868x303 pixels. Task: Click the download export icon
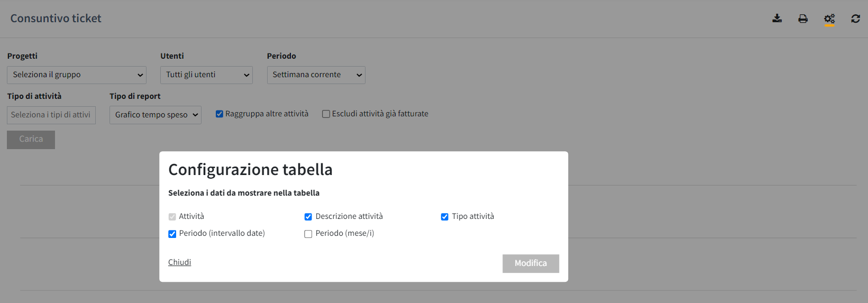(777, 19)
